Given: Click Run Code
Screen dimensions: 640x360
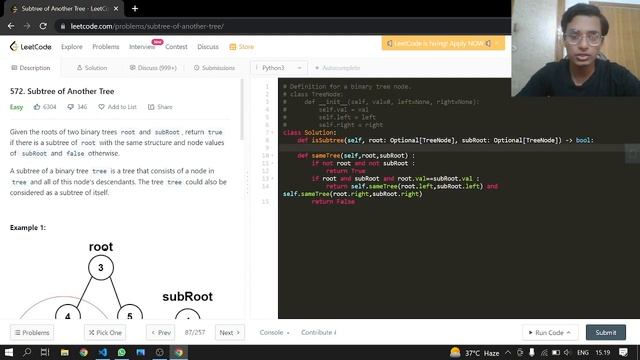Looking at the screenshot, I should (x=549, y=333).
